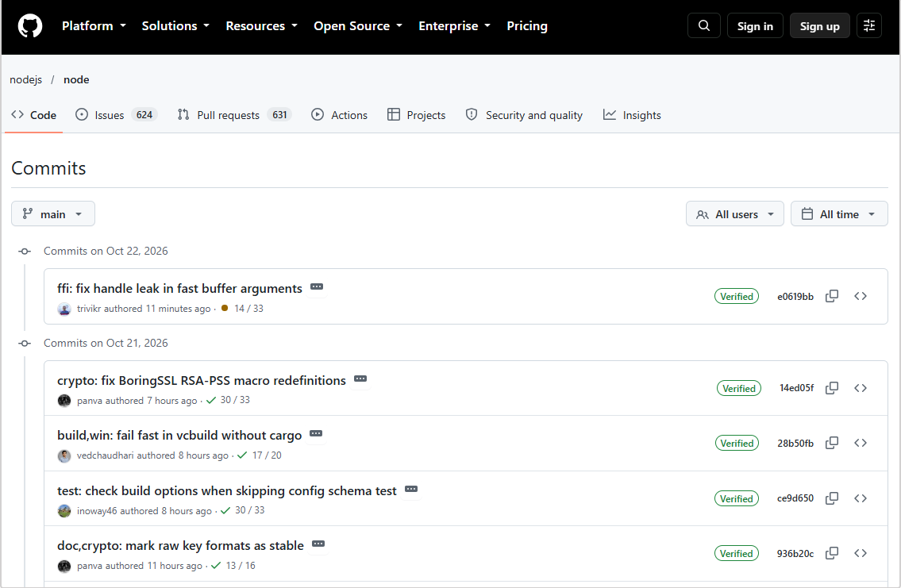Screen dimensions: 901x588
Task: Switch to the Code tab
Action: coord(34,115)
